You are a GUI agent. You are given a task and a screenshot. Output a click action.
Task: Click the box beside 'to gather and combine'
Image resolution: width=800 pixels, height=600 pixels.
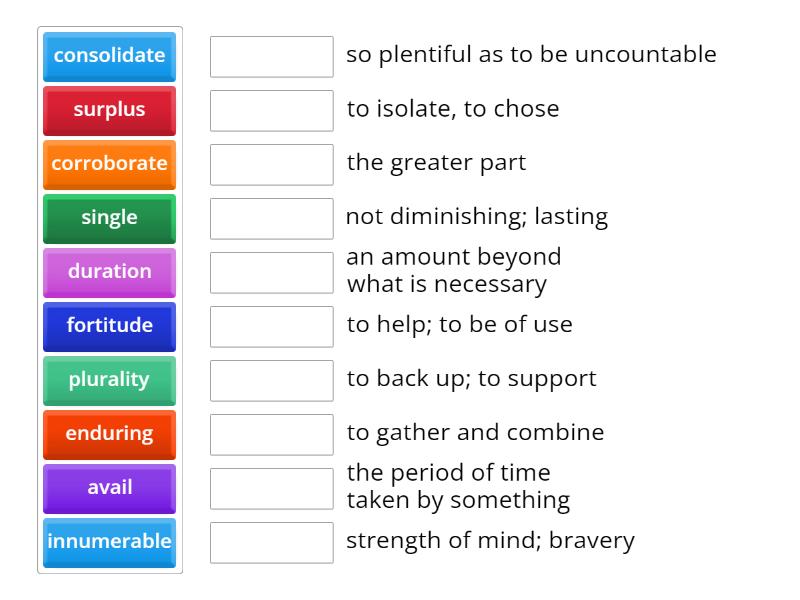(272, 434)
